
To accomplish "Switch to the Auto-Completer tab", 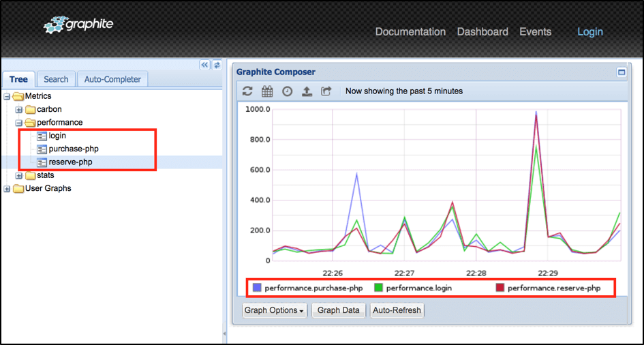I will (112, 79).
